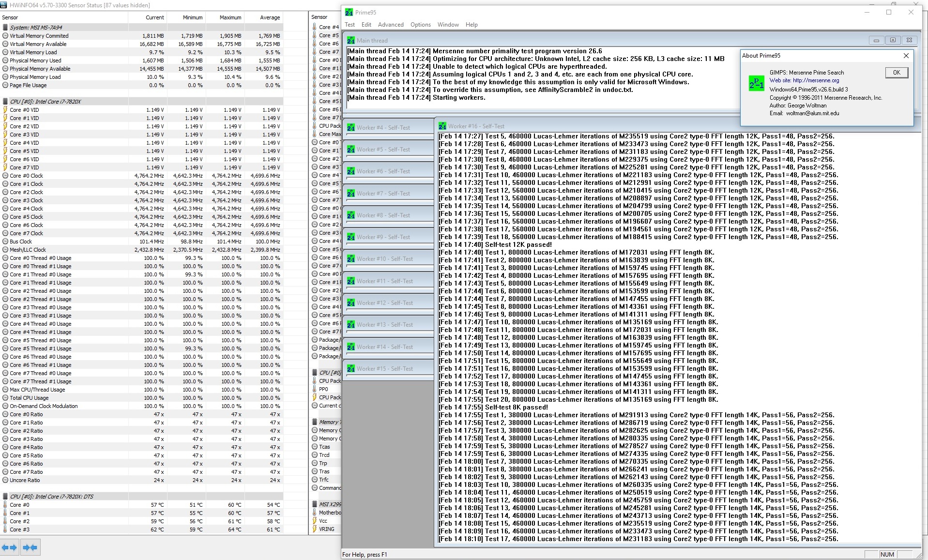Click the thermometer icon beside Core #0 temperature
The width and height of the screenshot is (928, 560).
(5, 505)
